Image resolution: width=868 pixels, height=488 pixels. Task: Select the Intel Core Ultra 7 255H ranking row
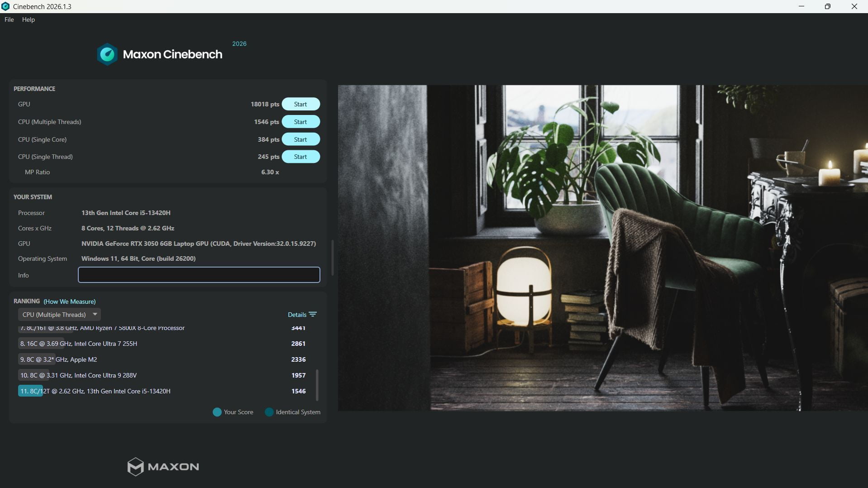click(x=163, y=344)
